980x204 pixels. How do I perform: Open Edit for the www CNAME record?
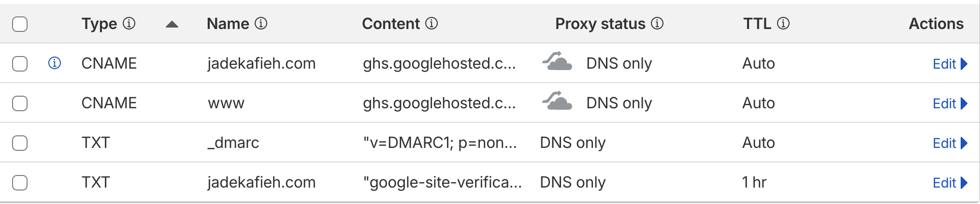tap(950, 103)
